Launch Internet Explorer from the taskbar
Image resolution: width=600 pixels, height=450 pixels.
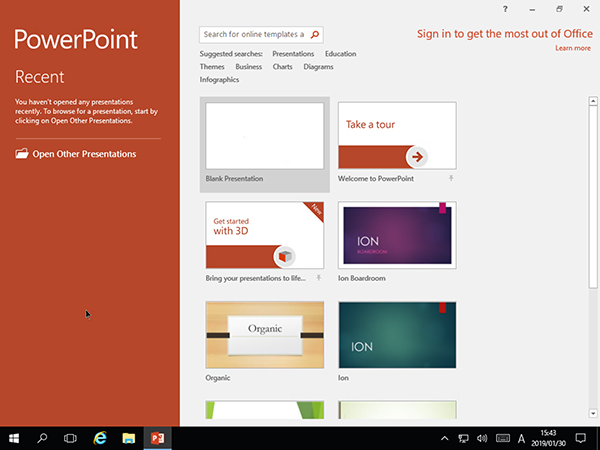pos(100,438)
